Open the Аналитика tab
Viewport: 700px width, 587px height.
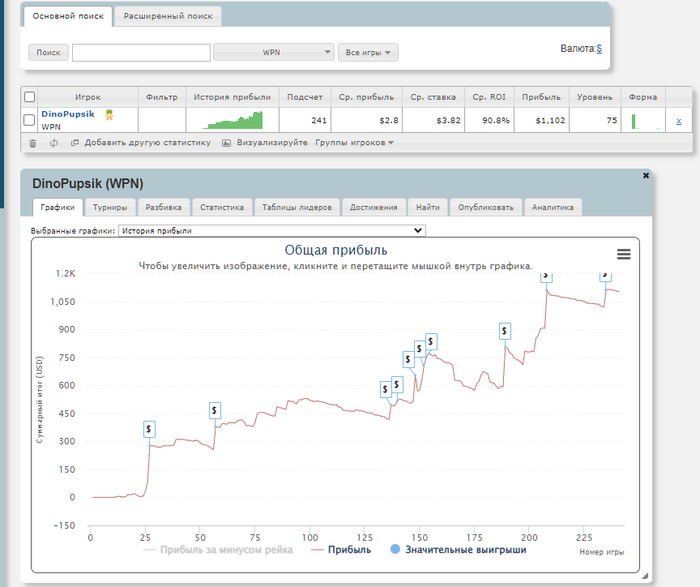553,207
